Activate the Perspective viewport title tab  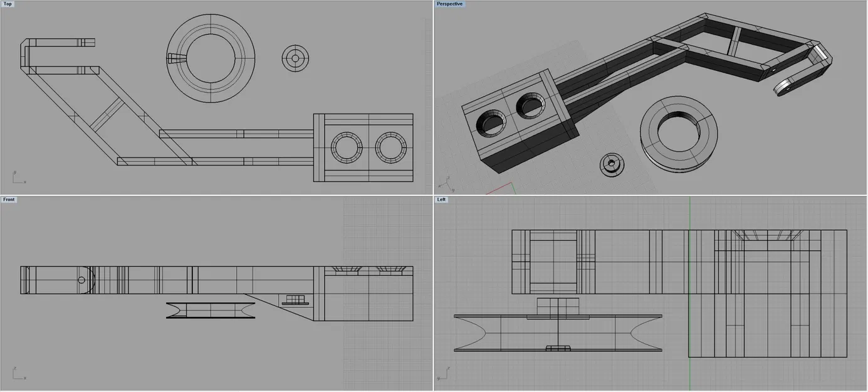point(449,4)
